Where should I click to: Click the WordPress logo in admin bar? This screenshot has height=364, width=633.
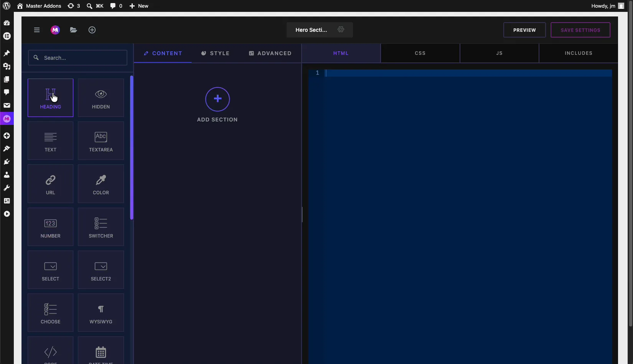point(7,6)
